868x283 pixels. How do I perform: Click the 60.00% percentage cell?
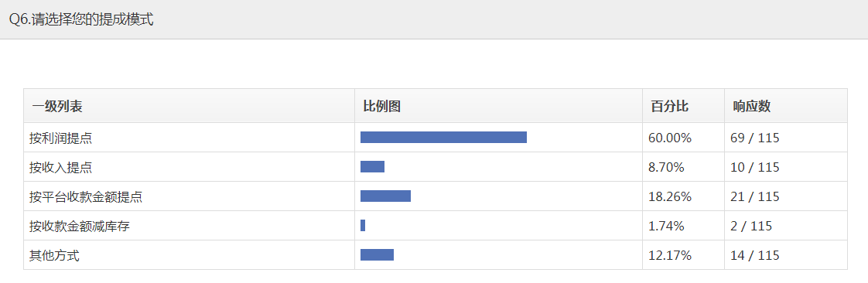pos(670,138)
